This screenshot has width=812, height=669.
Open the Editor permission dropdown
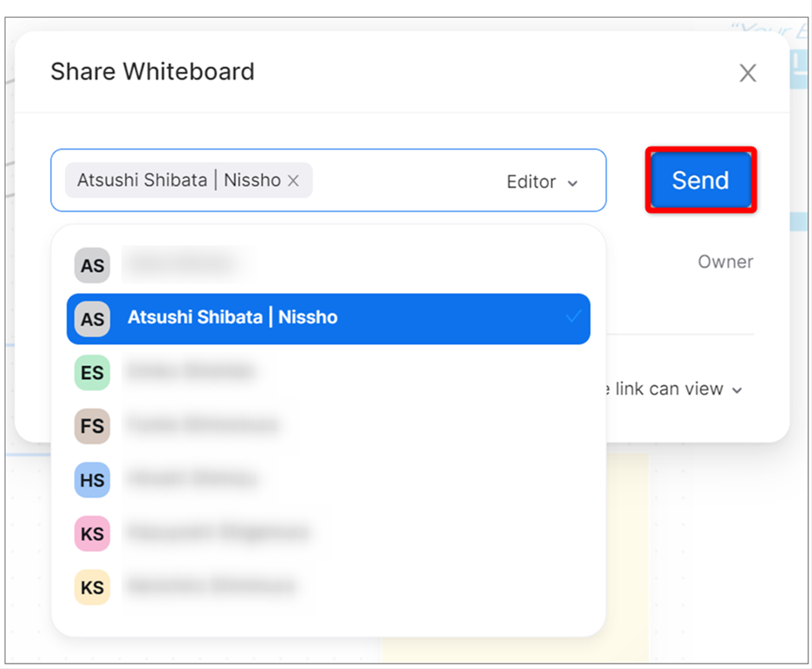click(x=542, y=182)
